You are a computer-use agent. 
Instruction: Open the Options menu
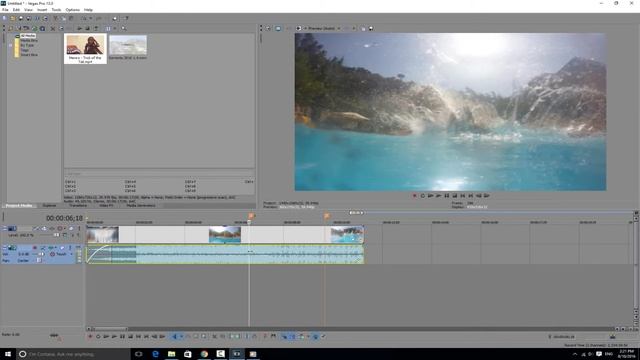click(73, 9)
